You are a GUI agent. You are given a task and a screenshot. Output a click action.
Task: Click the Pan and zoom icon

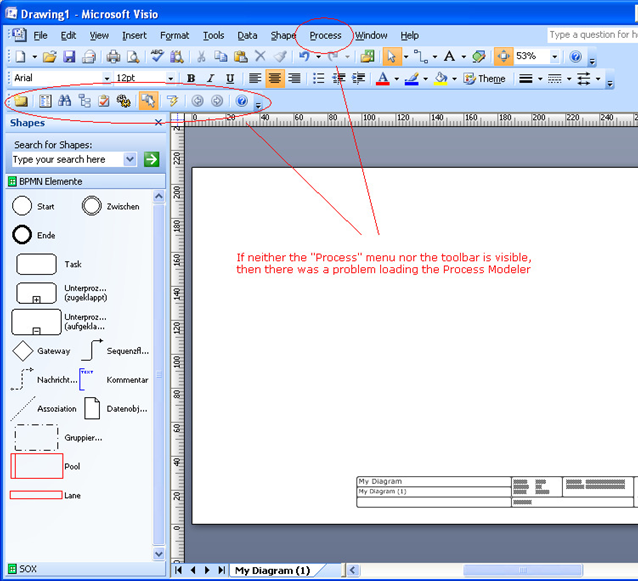pos(503,56)
